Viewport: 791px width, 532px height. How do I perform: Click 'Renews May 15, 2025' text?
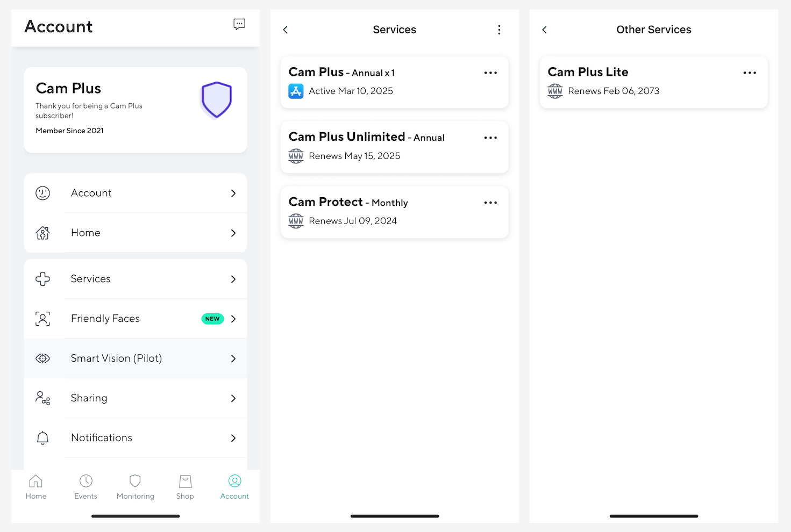point(354,156)
